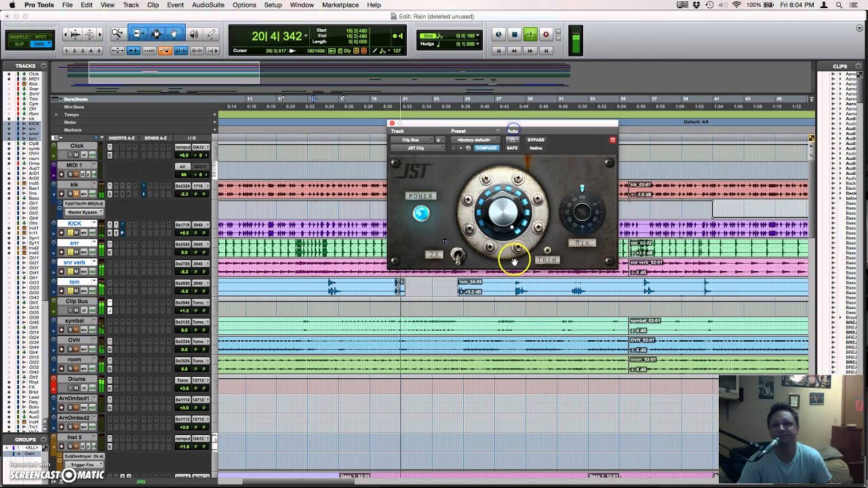Open the factory default preset dropdown
Viewport: 868px width, 488px height.
click(474, 140)
